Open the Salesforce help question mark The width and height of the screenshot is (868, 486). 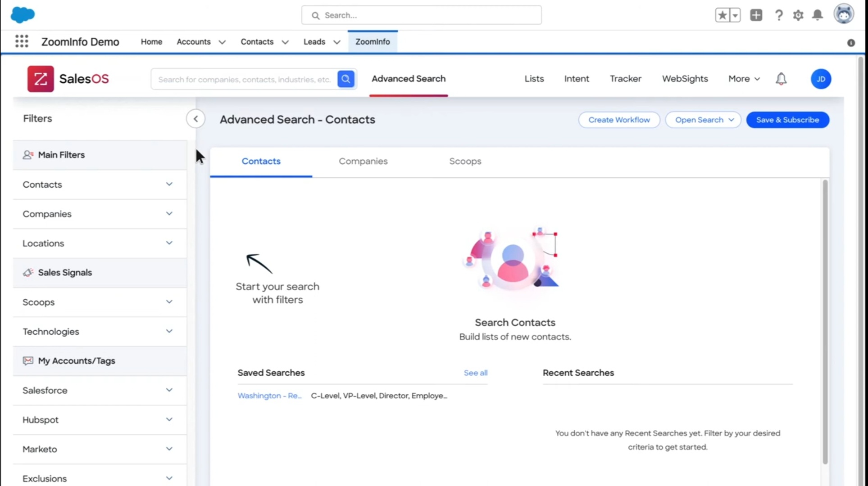[x=778, y=15]
